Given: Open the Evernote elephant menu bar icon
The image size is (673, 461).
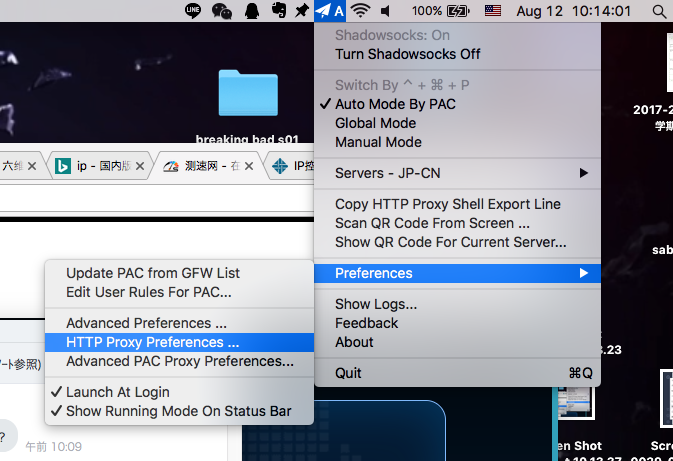Looking at the screenshot, I should coord(279,11).
